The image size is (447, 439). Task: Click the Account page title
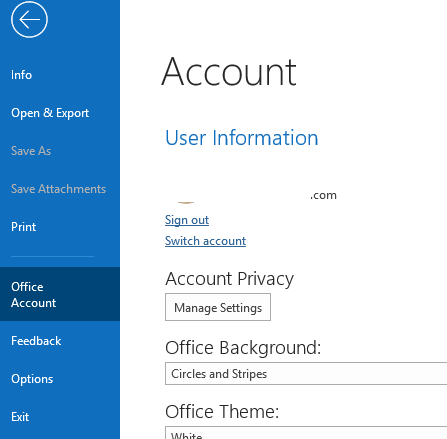coord(229,72)
